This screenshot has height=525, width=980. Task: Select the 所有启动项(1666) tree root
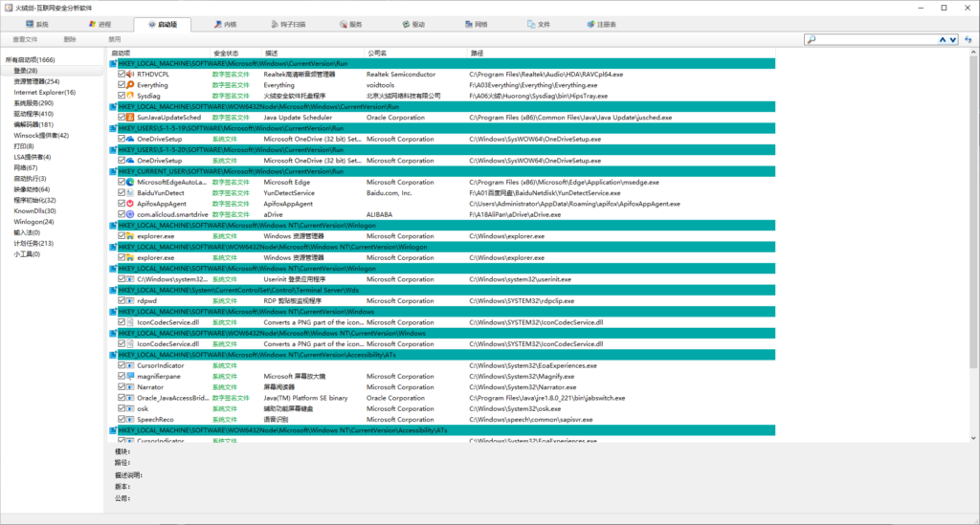[x=30, y=60]
